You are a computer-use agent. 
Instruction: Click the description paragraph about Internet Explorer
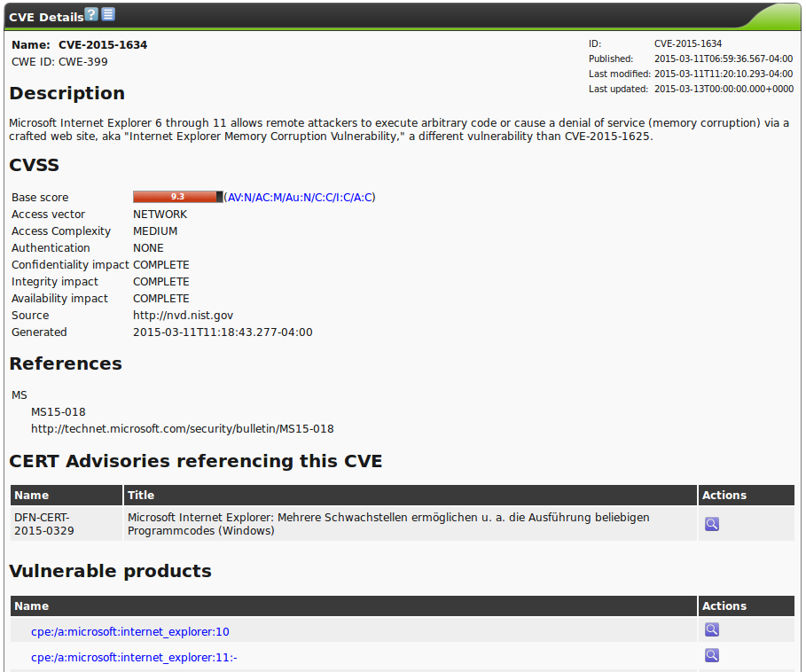(399, 129)
